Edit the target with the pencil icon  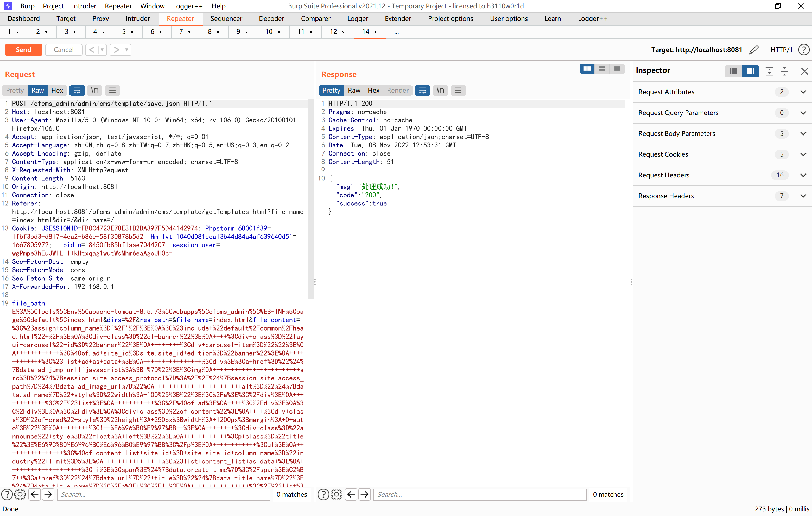754,49
